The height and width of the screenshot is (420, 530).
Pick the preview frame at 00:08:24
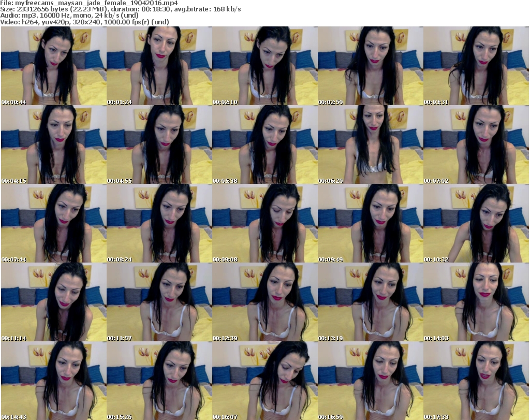click(x=159, y=223)
